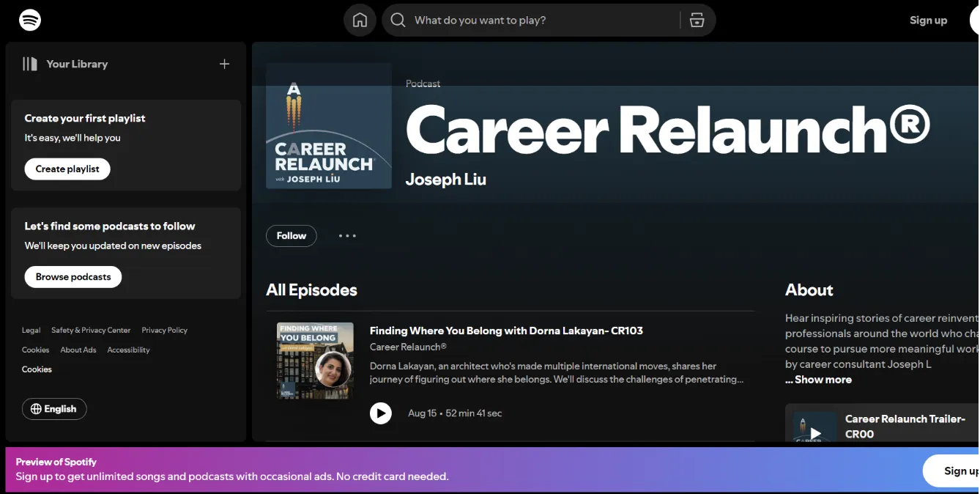Click the 'All Episodes' heading
This screenshot has height=494, width=980.
click(x=311, y=290)
